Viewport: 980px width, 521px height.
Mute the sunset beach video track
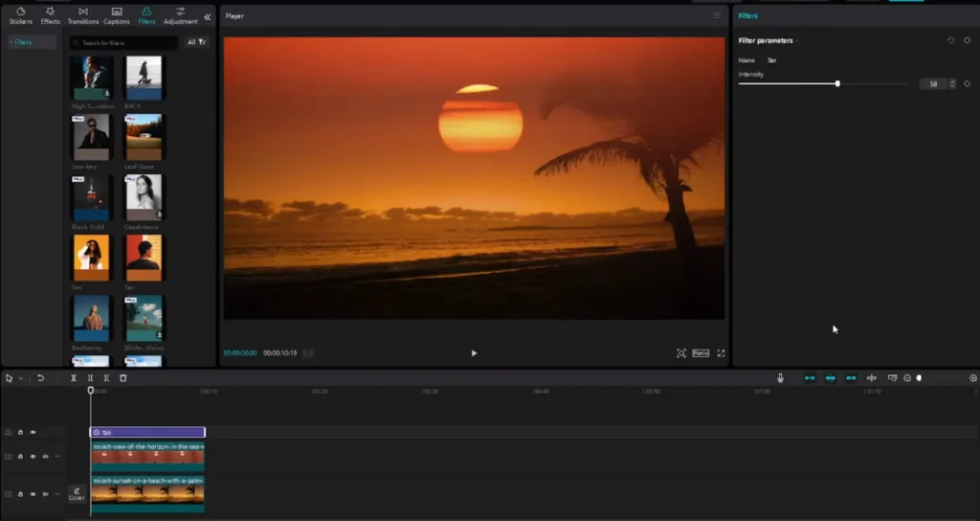click(x=45, y=494)
